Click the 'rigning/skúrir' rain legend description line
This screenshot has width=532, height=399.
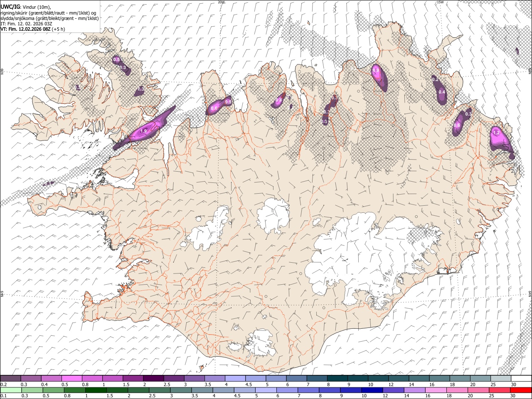pos(48,12)
